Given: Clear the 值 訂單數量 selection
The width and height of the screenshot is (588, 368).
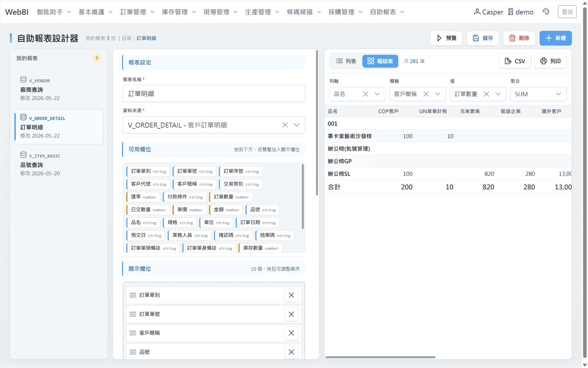Looking at the screenshot, I should (x=486, y=94).
